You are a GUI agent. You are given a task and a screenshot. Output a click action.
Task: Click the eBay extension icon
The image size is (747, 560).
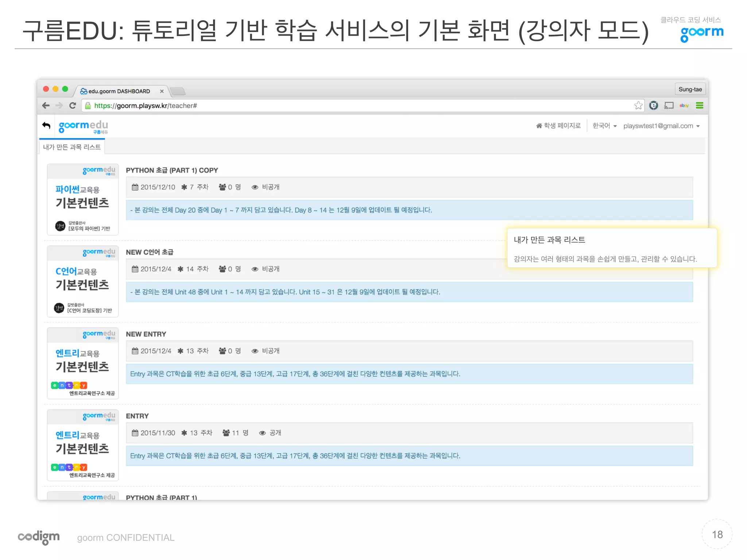tap(684, 106)
